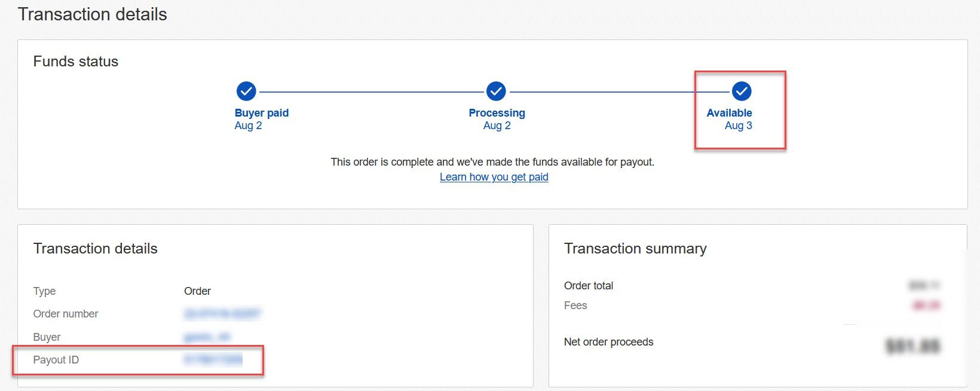
Task: Click the Available step checkmark icon
Action: 742,91
